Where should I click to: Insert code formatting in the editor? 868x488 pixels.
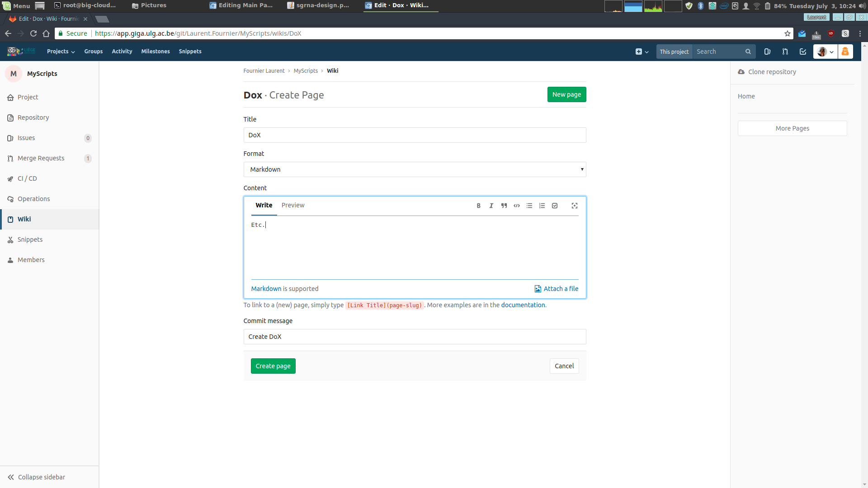516,206
